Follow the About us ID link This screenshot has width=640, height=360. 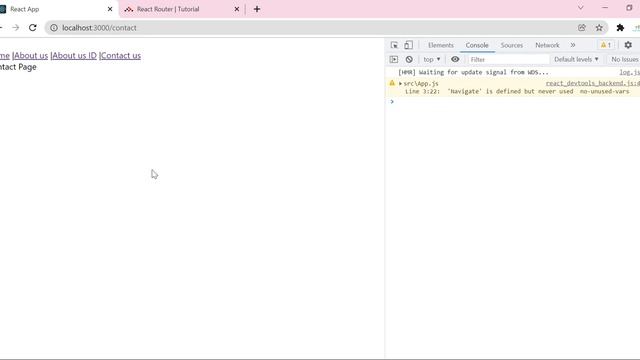75,56
